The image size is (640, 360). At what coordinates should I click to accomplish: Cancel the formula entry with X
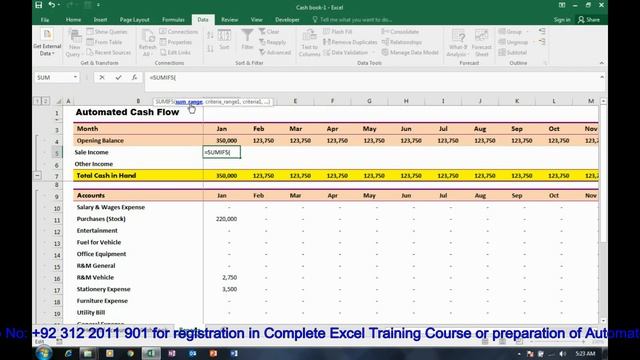[x=102, y=77]
